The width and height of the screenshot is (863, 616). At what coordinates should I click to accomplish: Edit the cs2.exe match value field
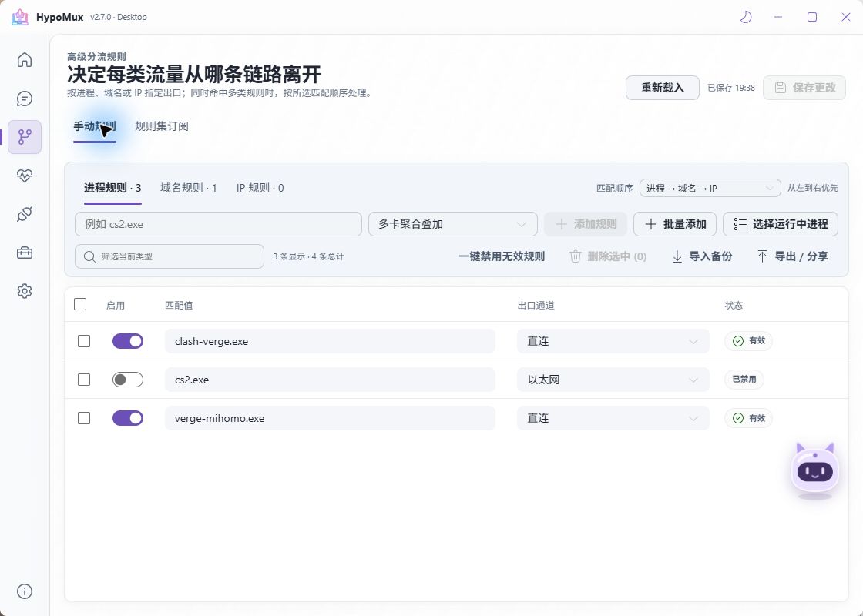331,380
